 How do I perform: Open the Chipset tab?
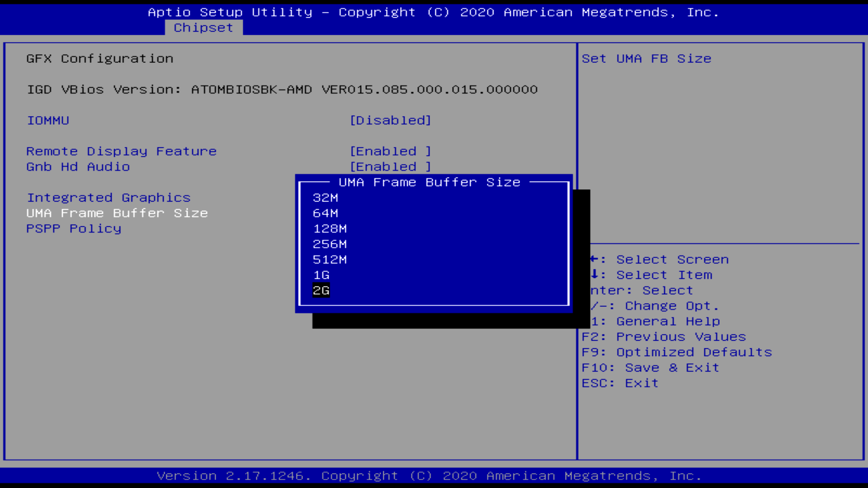coord(203,28)
